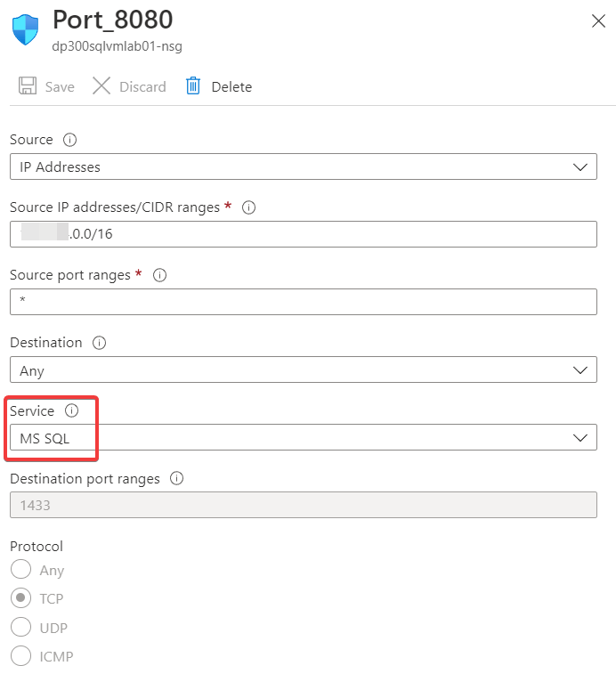Click the Source port ranges input field
Viewport: 616px width, 682px height.
click(303, 302)
